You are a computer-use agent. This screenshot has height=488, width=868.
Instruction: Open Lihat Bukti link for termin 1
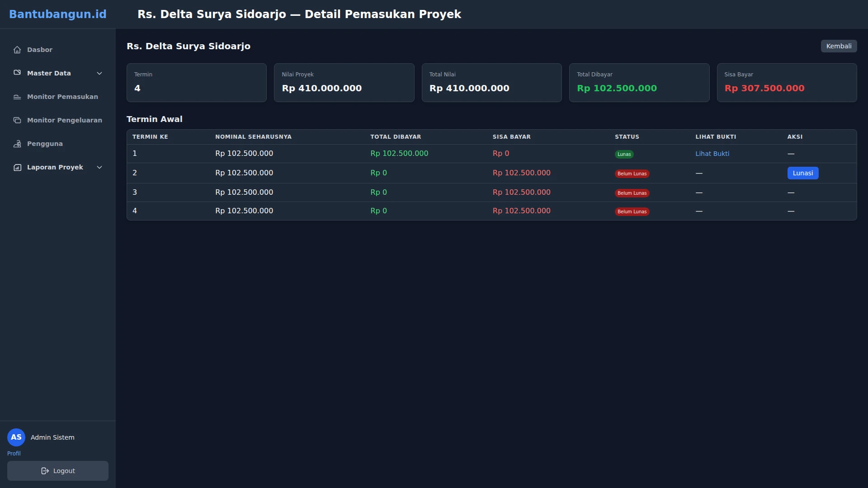point(712,154)
